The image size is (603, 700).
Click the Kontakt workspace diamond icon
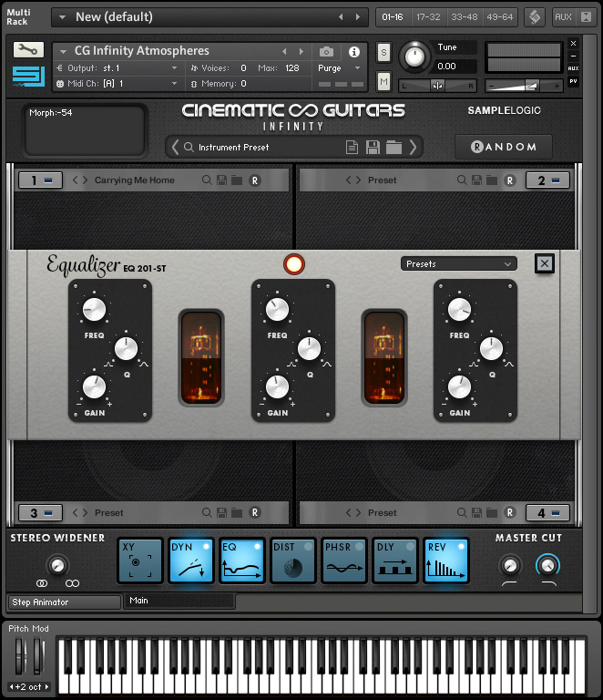tap(535, 17)
